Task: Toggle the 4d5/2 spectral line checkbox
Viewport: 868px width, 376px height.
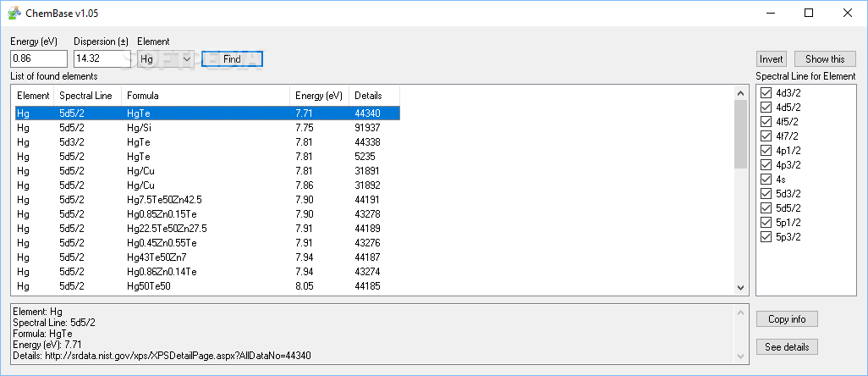Action: point(766,107)
